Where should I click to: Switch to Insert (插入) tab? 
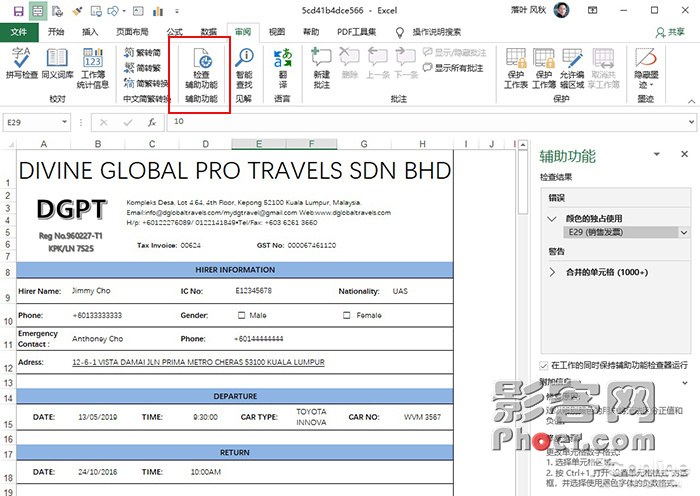pyautogui.click(x=90, y=32)
